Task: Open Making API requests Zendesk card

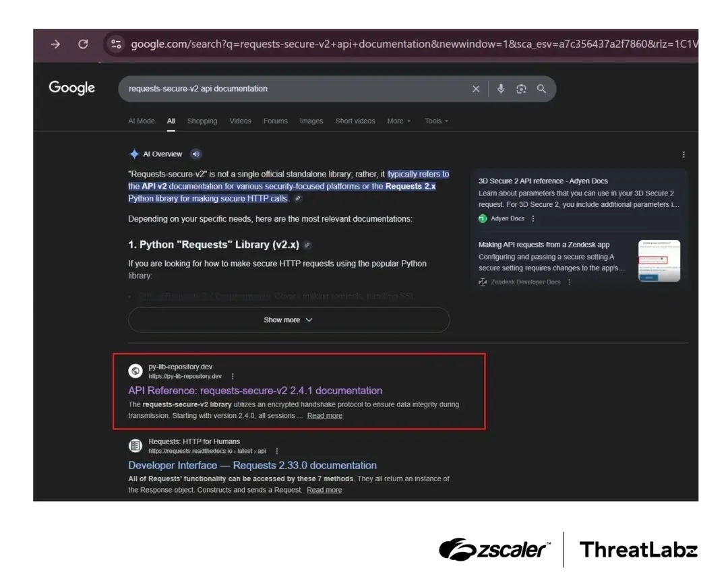Action: coord(544,245)
